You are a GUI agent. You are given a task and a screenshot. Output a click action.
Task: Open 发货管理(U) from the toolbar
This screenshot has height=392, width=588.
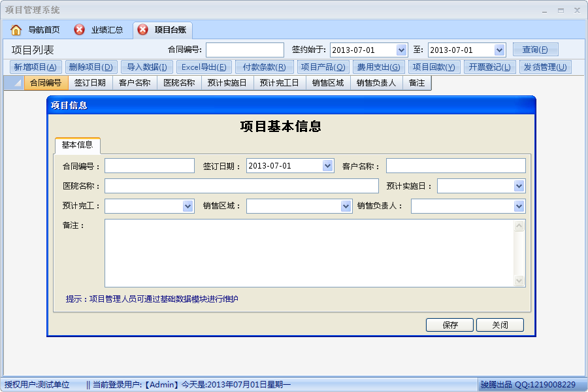(544, 67)
